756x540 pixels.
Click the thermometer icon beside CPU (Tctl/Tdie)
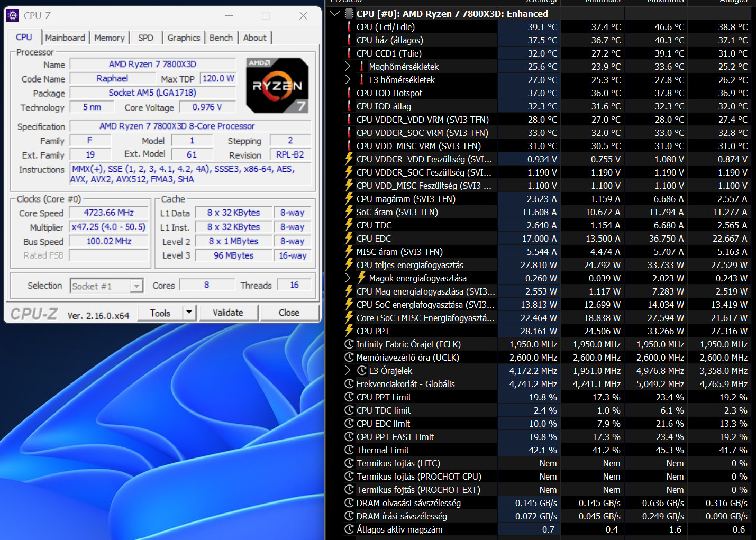(x=349, y=26)
